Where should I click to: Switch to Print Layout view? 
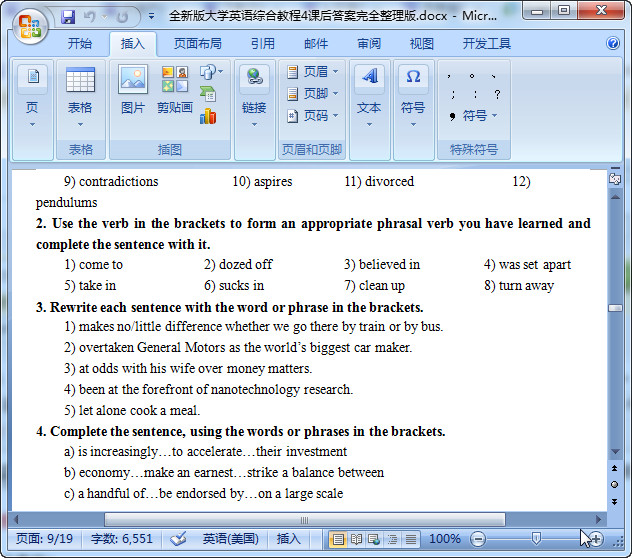[338, 539]
